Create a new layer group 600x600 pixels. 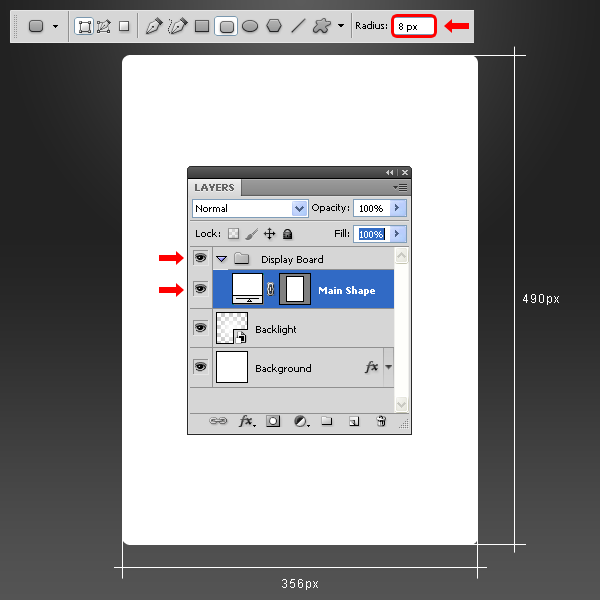click(x=326, y=422)
